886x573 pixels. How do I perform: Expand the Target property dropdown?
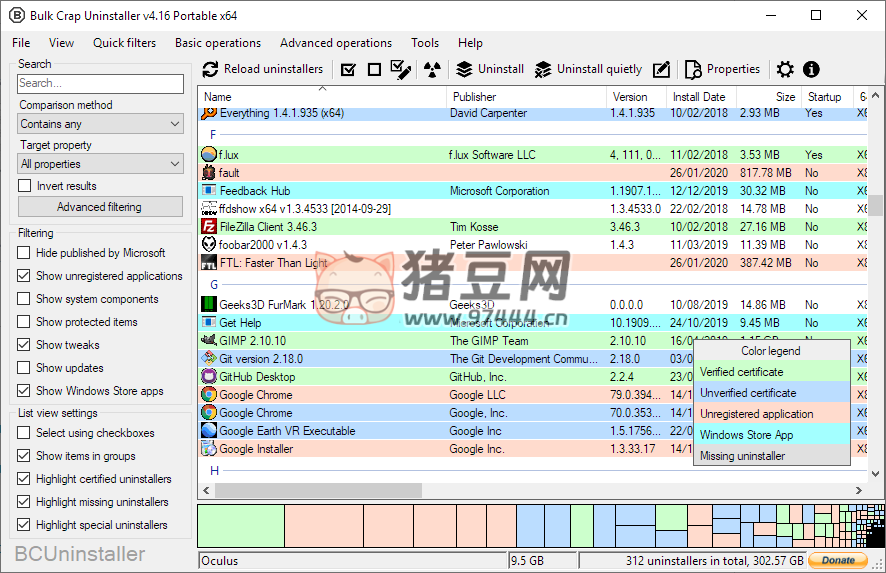click(100, 164)
